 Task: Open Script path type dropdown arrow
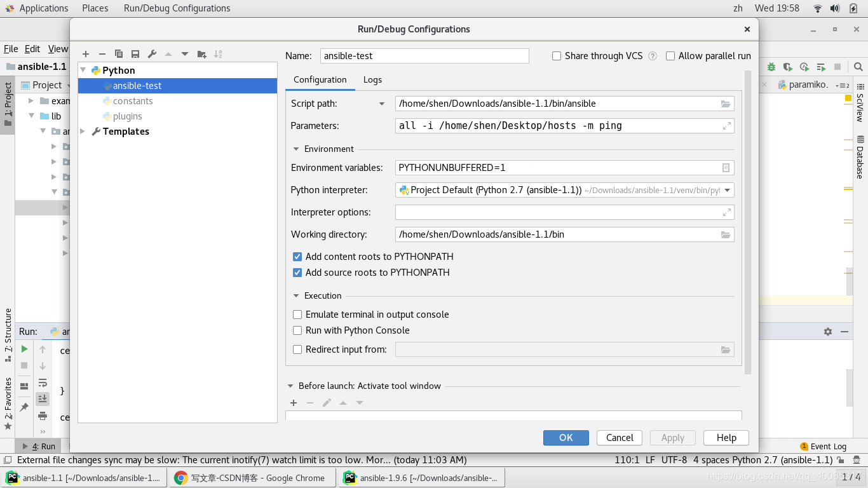click(382, 104)
